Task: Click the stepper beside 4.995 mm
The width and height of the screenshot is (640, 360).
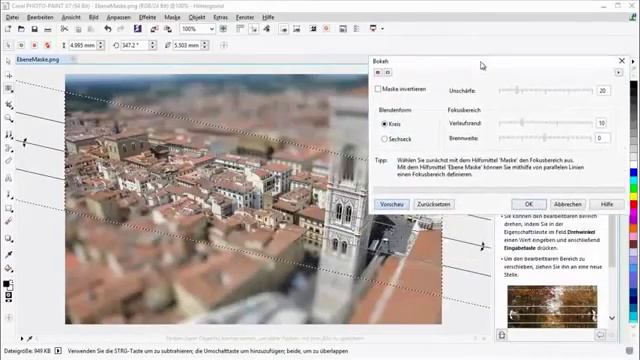Action: tap(101, 45)
